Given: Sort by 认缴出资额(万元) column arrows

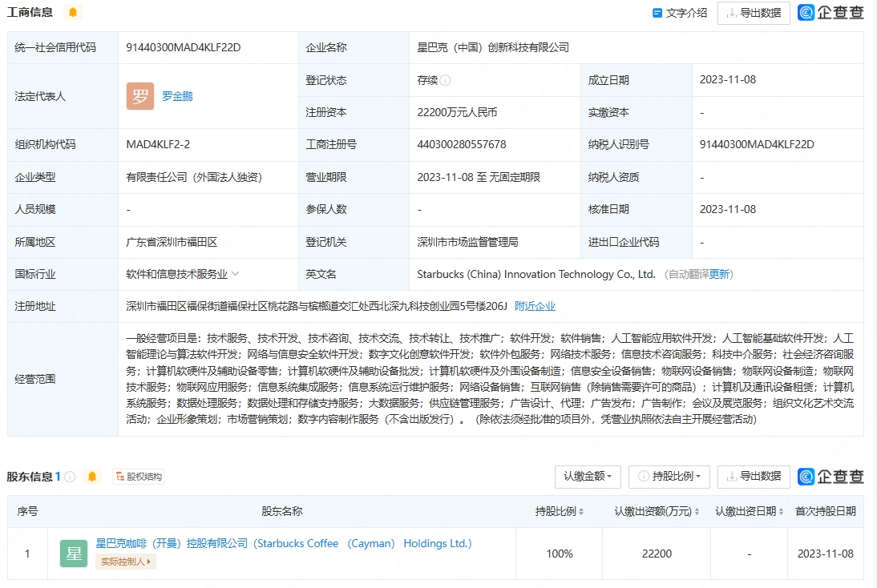Looking at the screenshot, I should click(697, 511).
